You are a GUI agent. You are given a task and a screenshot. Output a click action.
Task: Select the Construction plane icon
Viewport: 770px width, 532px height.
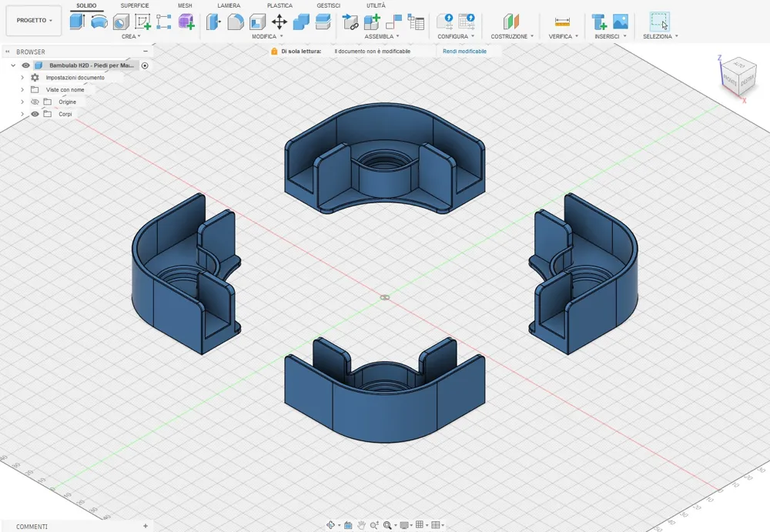pos(511,22)
